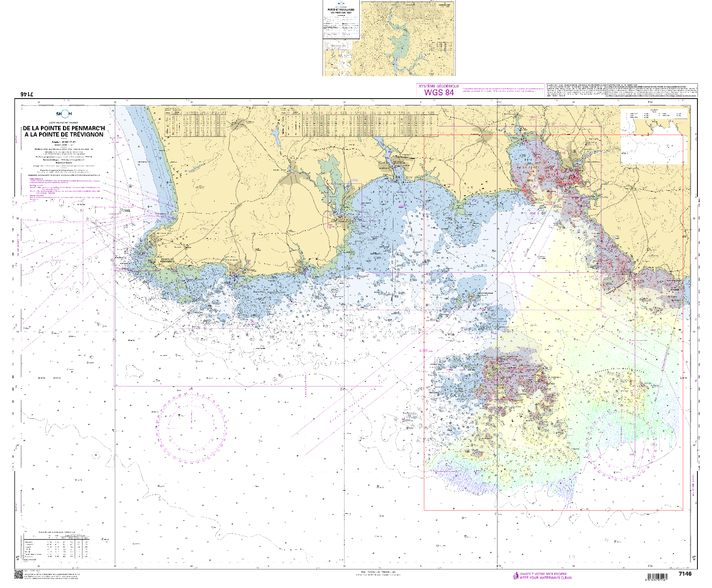Click the WGS 84 geodetic system label
Image resolution: width=712 pixels, height=588 pixels.
pyautogui.click(x=439, y=92)
